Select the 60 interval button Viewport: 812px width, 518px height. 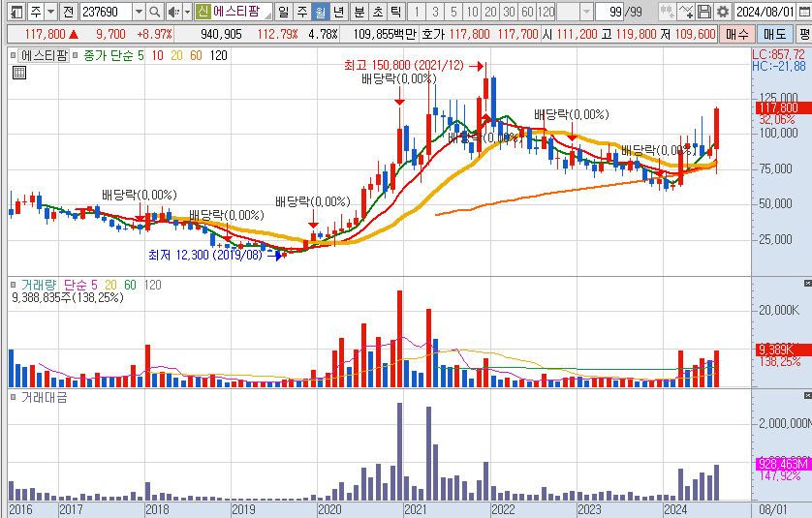point(526,12)
